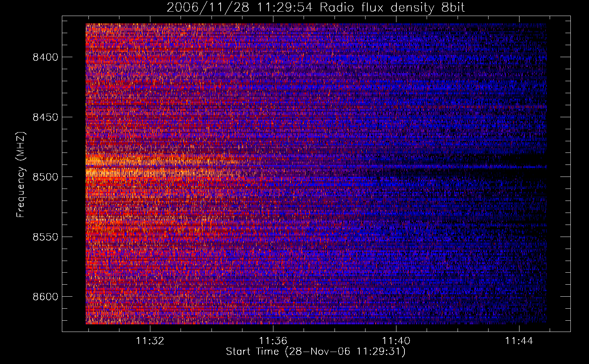
Task: Click the 'Frequency (MHZ)' axis title
Action: tap(21, 175)
